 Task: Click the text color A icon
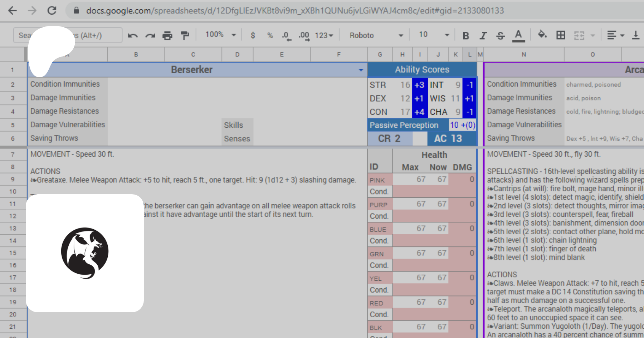[x=518, y=35]
